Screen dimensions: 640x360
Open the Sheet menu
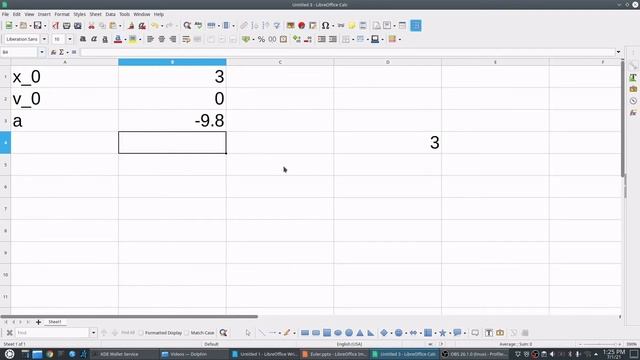[96, 14]
